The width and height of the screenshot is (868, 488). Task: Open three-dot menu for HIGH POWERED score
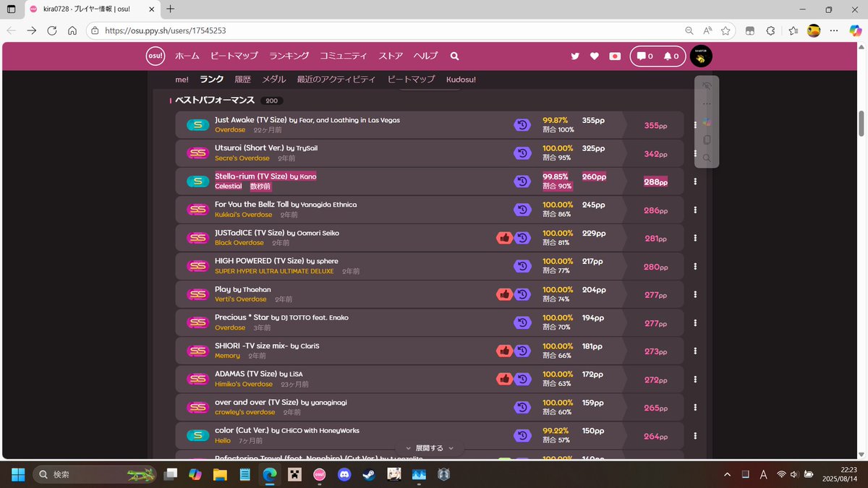[x=695, y=266]
